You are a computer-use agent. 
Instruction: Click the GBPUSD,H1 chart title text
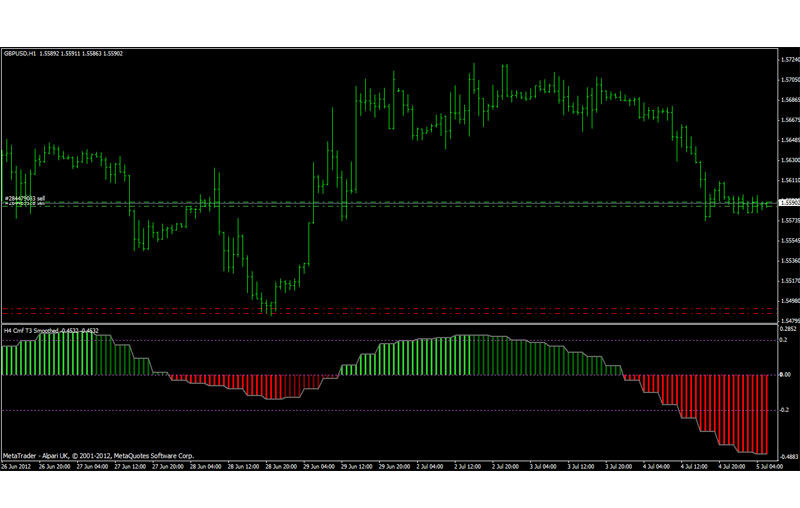point(63,54)
